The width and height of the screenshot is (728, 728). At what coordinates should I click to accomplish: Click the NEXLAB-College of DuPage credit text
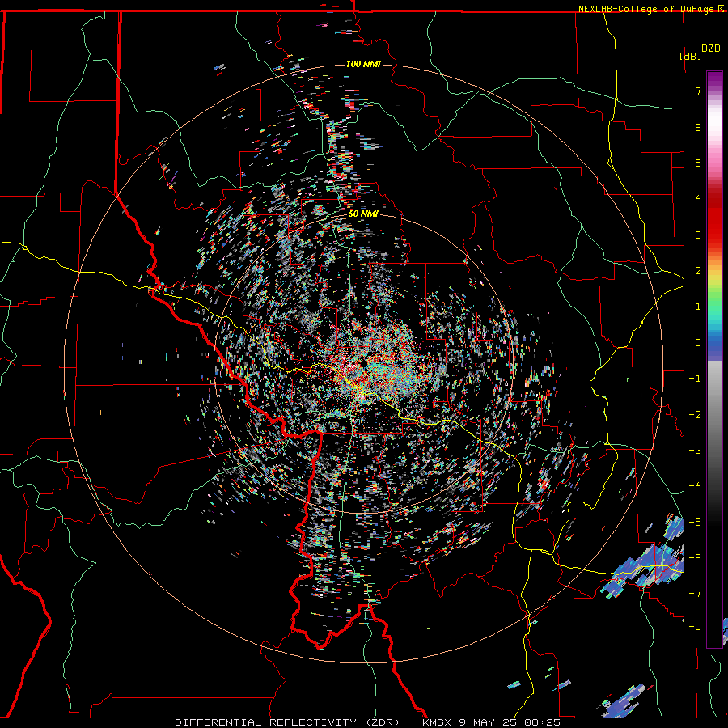coord(645,9)
